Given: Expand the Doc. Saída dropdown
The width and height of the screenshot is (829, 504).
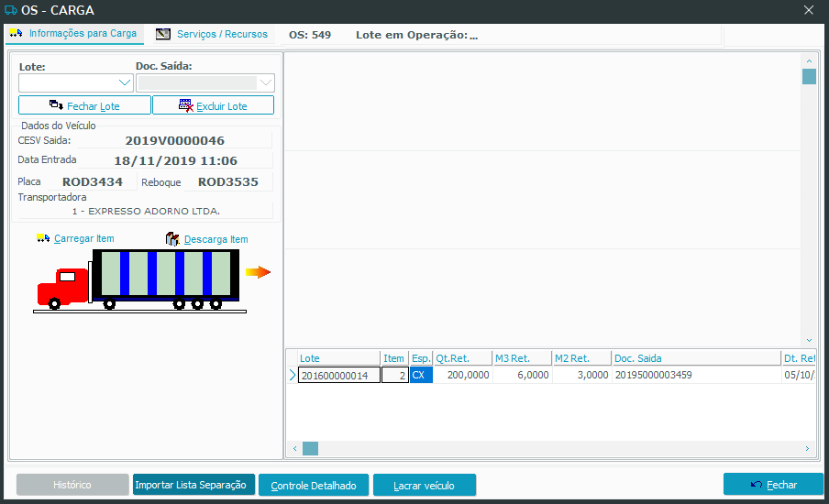Looking at the screenshot, I should click(x=266, y=82).
